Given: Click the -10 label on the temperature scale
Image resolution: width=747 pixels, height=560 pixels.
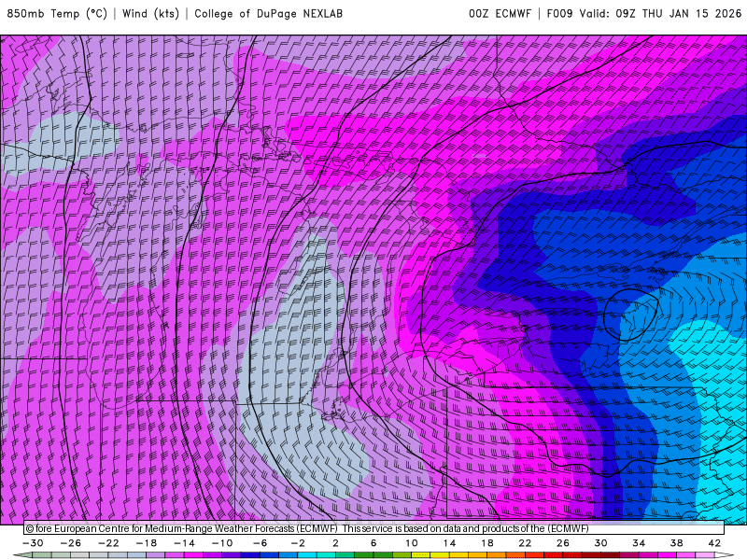Looking at the screenshot, I should 222,543.
